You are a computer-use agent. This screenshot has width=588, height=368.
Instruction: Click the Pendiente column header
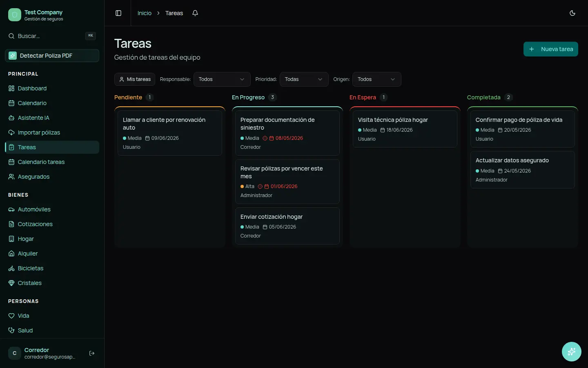128,97
